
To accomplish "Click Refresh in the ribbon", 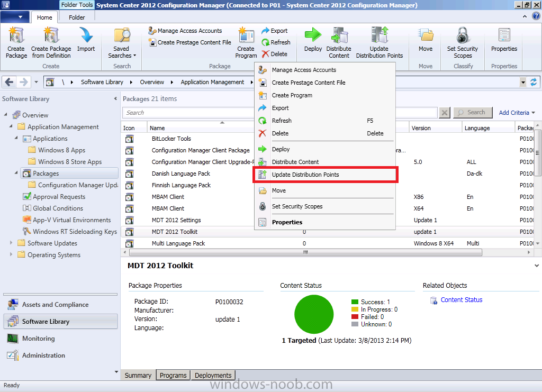I will [x=276, y=42].
